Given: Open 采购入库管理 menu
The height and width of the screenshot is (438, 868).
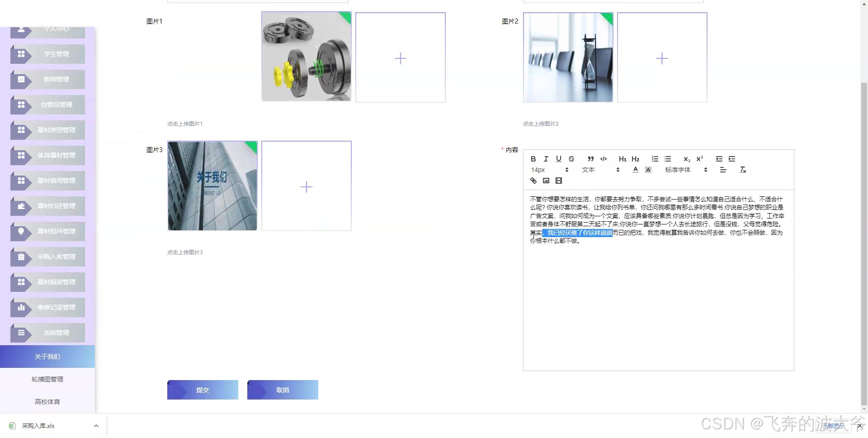Looking at the screenshot, I should point(47,257).
